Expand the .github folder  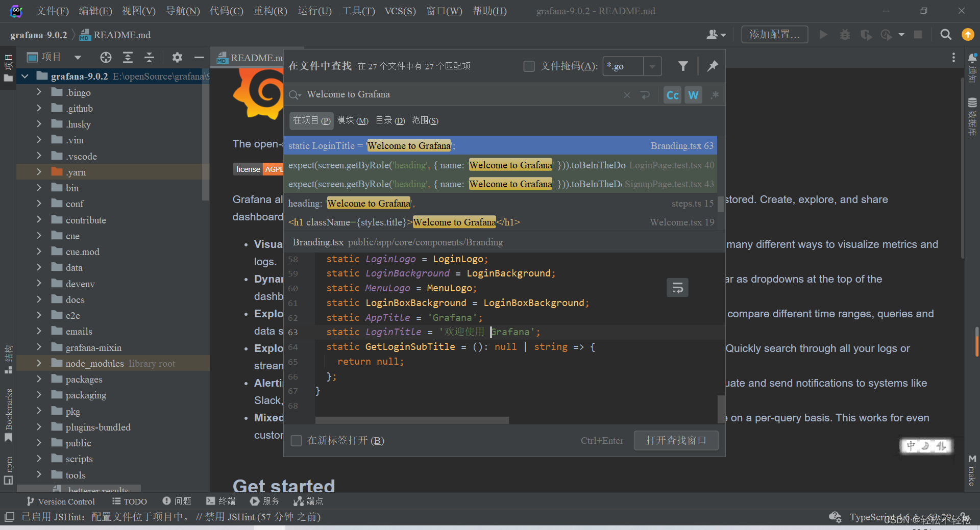click(39, 108)
